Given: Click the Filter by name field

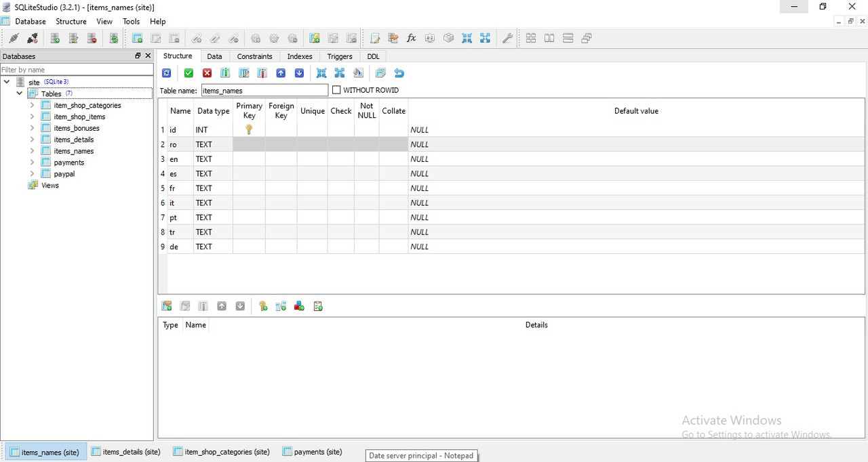Looking at the screenshot, I should pos(77,70).
